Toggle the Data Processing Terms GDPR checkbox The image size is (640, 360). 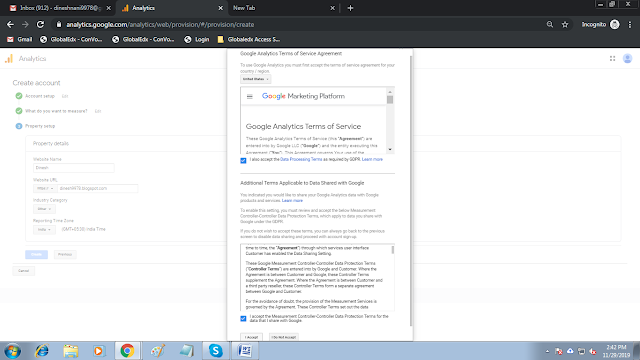tap(243, 160)
